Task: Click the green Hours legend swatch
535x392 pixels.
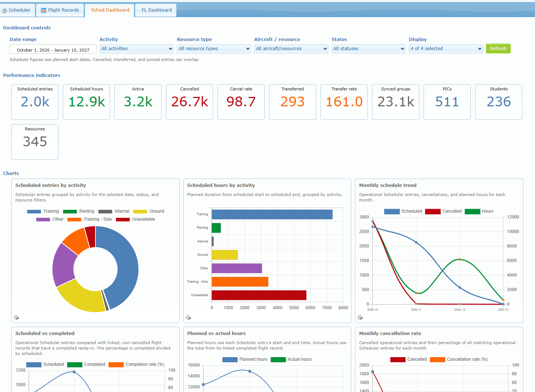Action: pos(472,211)
